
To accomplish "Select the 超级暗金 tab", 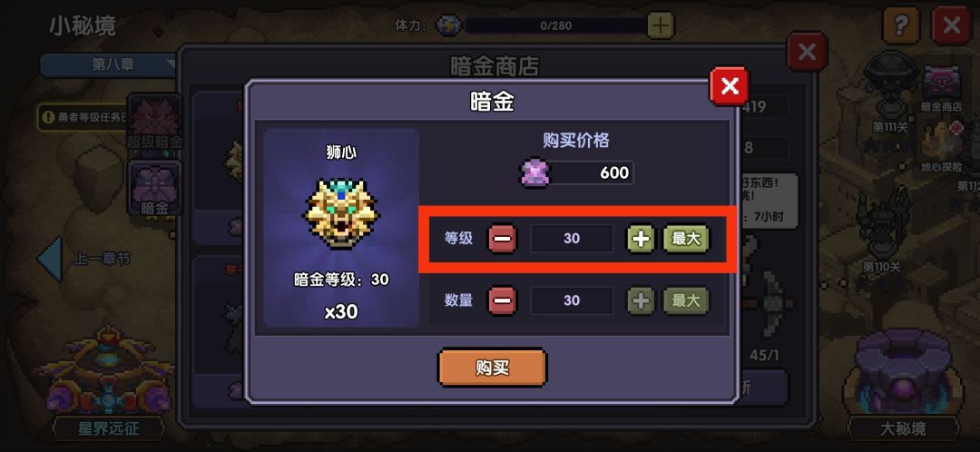I will [154, 123].
